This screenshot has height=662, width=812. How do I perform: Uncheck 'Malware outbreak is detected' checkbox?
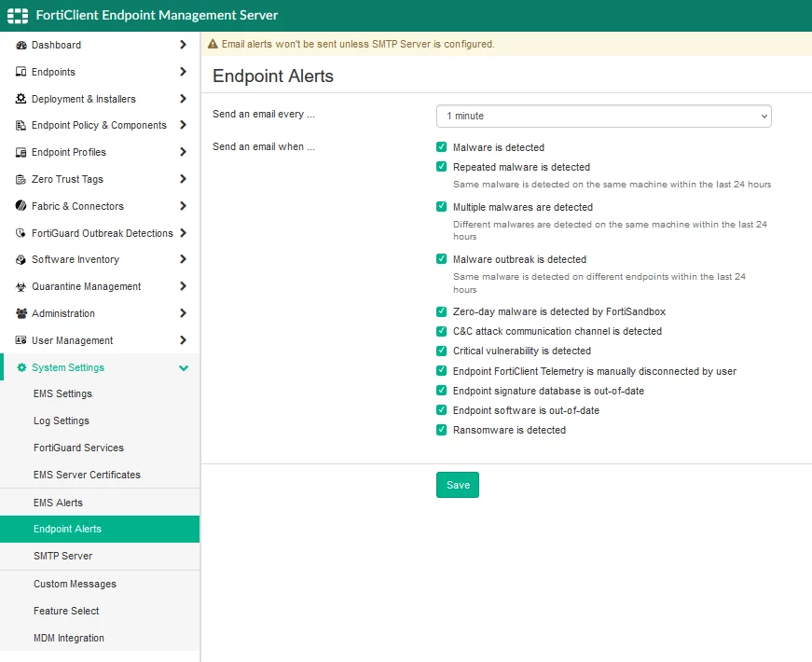tap(441, 259)
